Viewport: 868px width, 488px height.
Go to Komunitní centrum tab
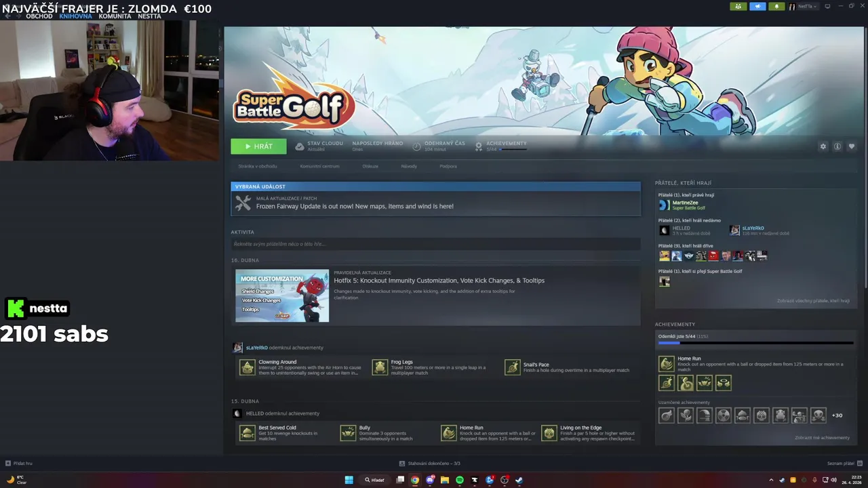(x=319, y=166)
